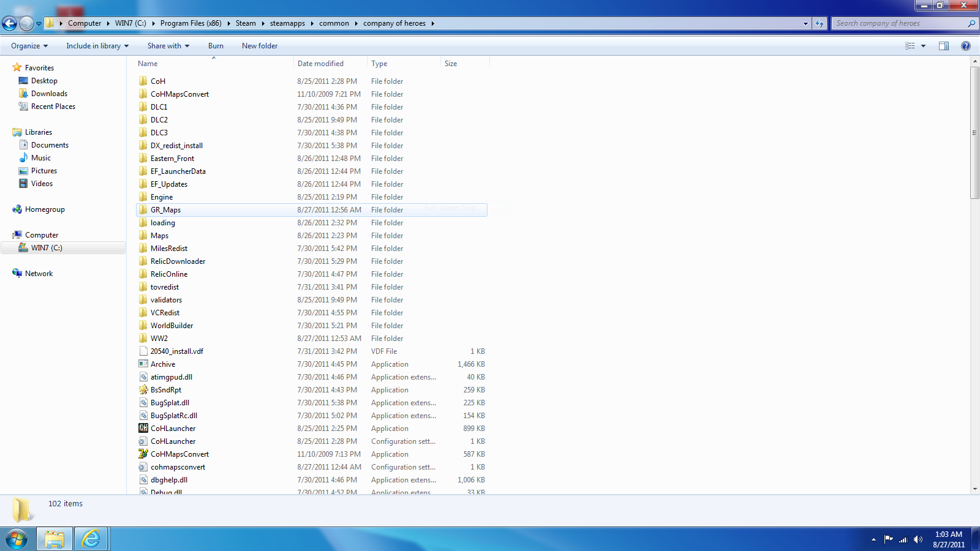Image resolution: width=980 pixels, height=551 pixels.
Task: Select the Archive application icon
Action: tap(143, 364)
